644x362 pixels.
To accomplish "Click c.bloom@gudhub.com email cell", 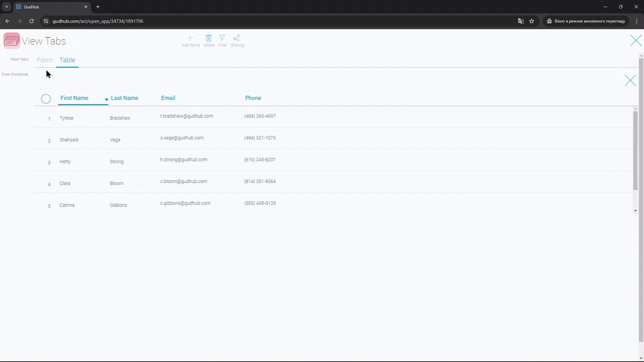I will [184, 181].
